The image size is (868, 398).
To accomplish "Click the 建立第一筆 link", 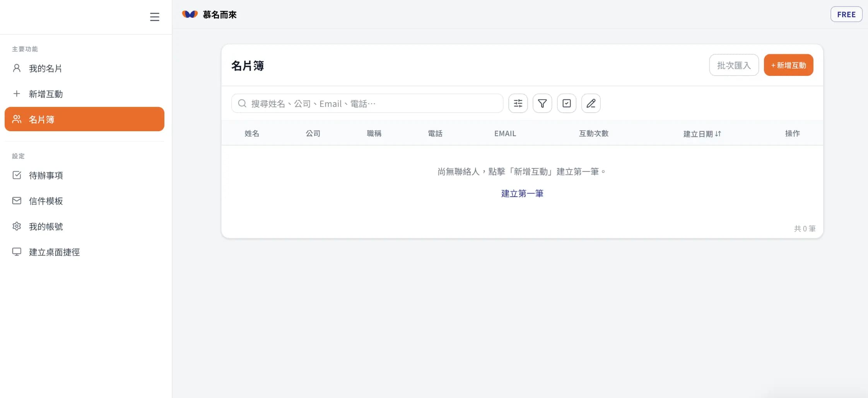I will click(x=522, y=194).
